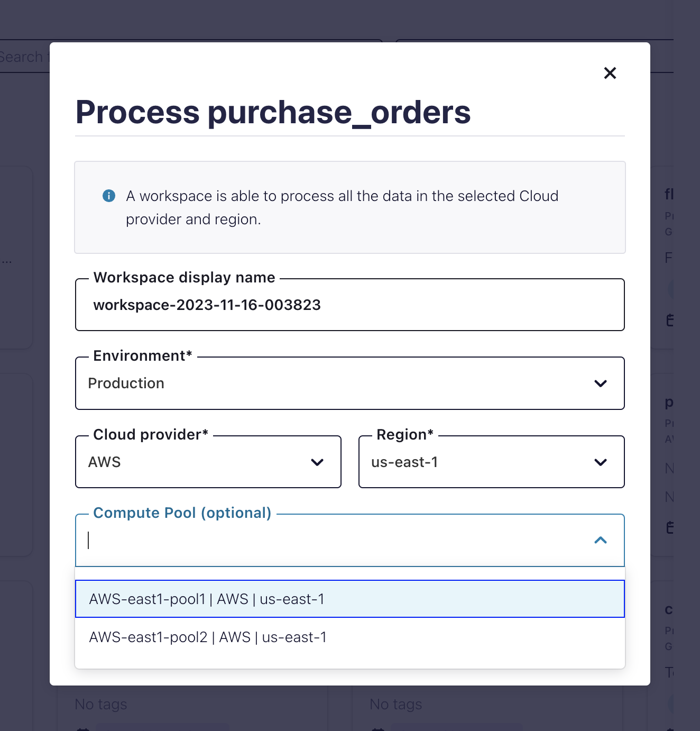Click the chevron arrow in the Cloud provider field

click(317, 462)
